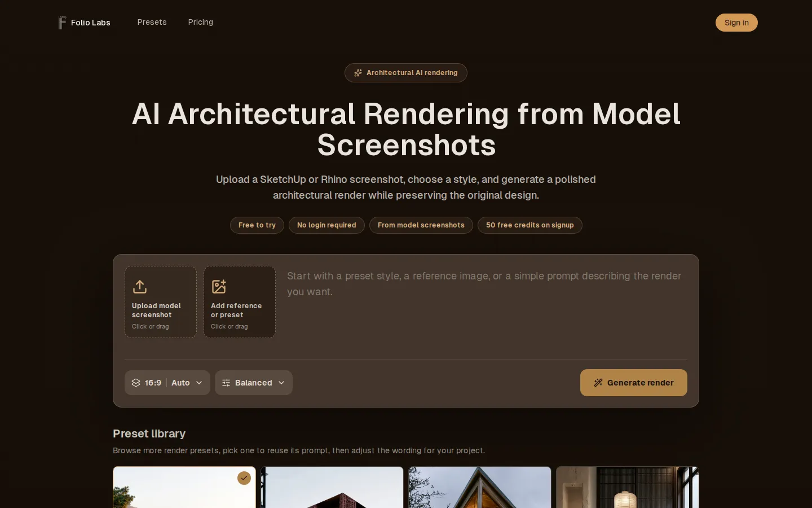This screenshot has width=812, height=508.
Task: Select the Add reference or preset box
Action: 240,302
